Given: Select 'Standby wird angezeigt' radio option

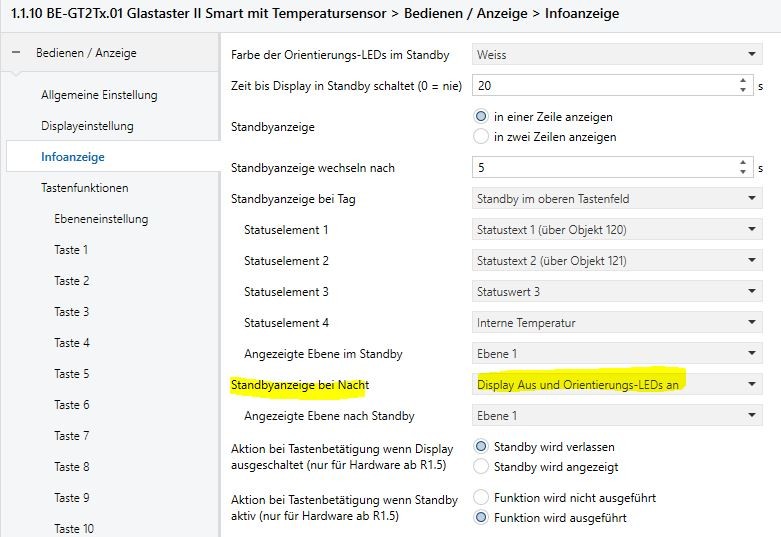Looking at the screenshot, I should tap(481, 466).
